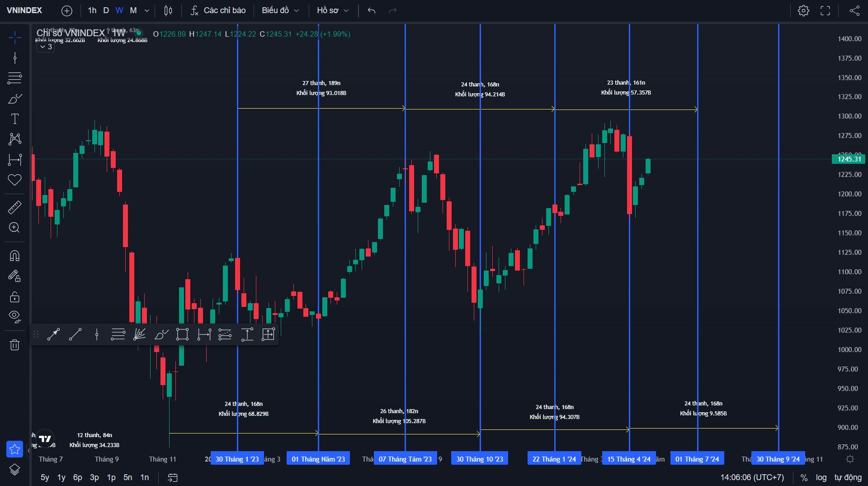Select date range tool in floating toolbar
This screenshot has width=868, height=486.
click(x=204, y=334)
